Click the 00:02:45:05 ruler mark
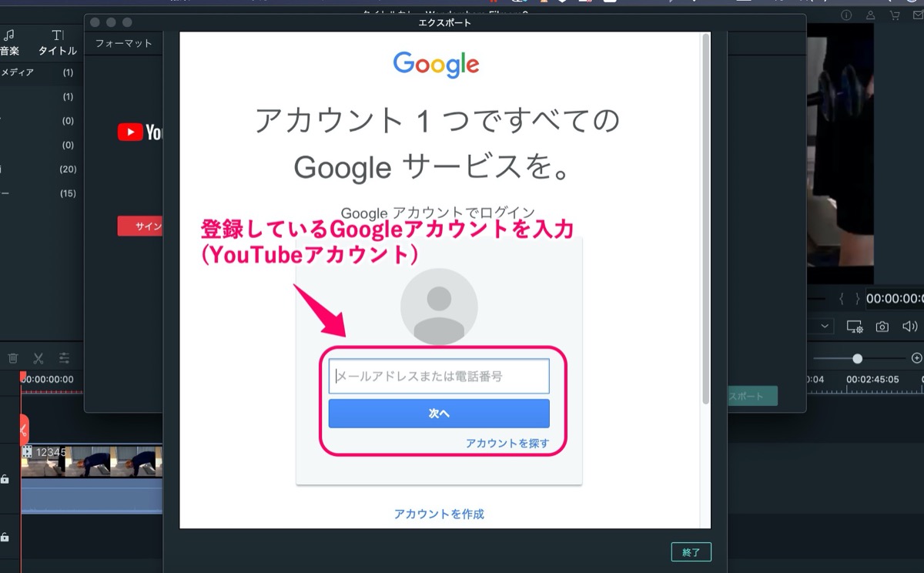924x573 pixels. [872, 380]
